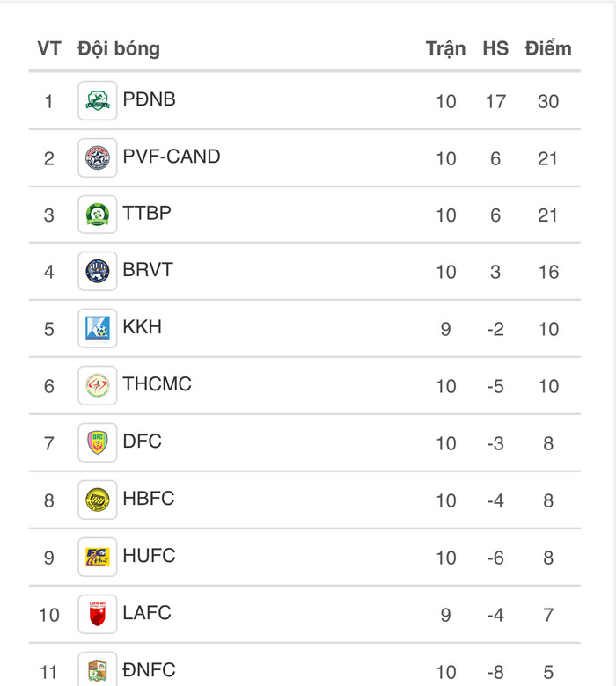This screenshot has height=686, width=616.
Task: Click the "Điểm" column header
Action: tap(548, 48)
